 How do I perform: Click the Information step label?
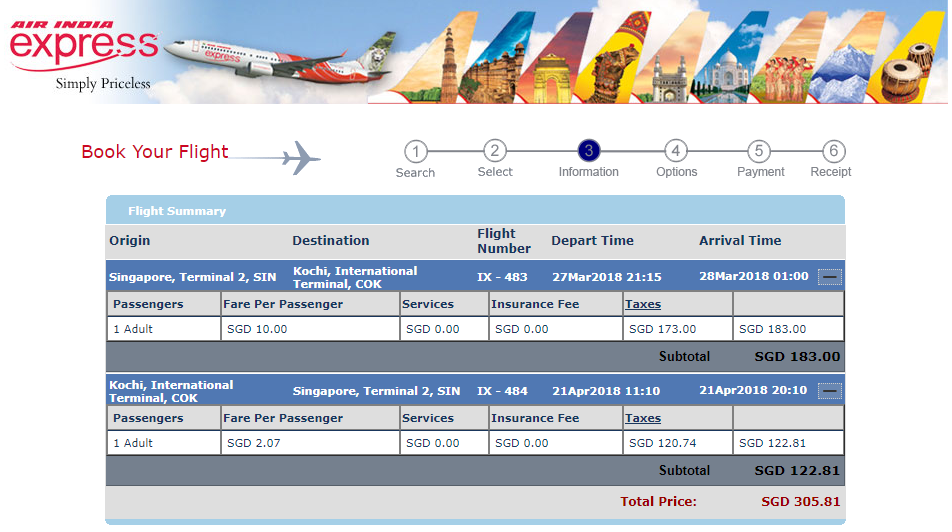pyautogui.click(x=588, y=172)
